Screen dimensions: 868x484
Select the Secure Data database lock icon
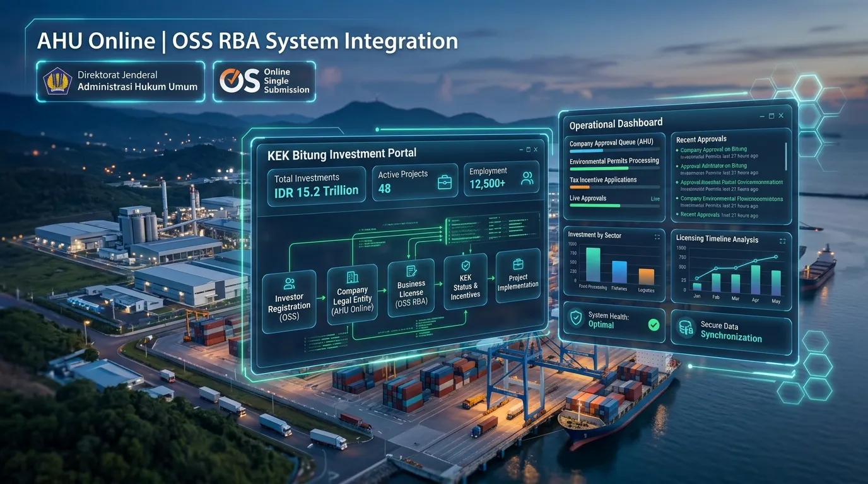click(685, 328)
